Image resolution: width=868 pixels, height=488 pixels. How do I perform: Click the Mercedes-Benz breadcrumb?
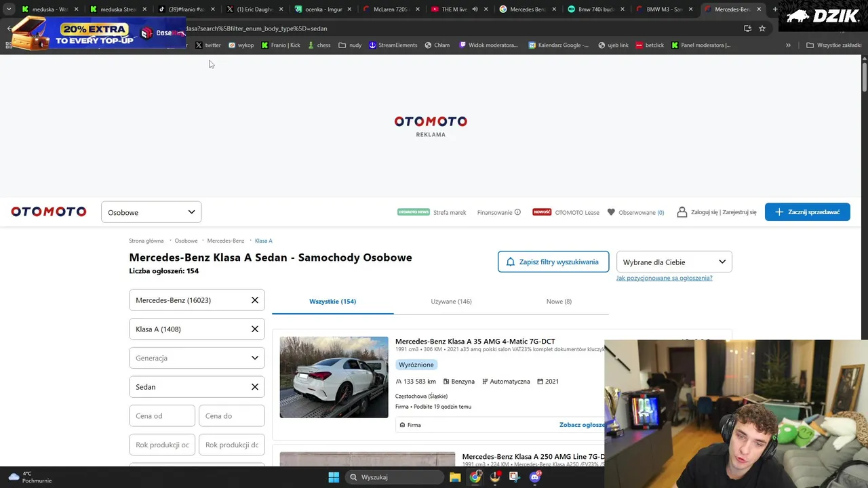click(x=226, y=241)
